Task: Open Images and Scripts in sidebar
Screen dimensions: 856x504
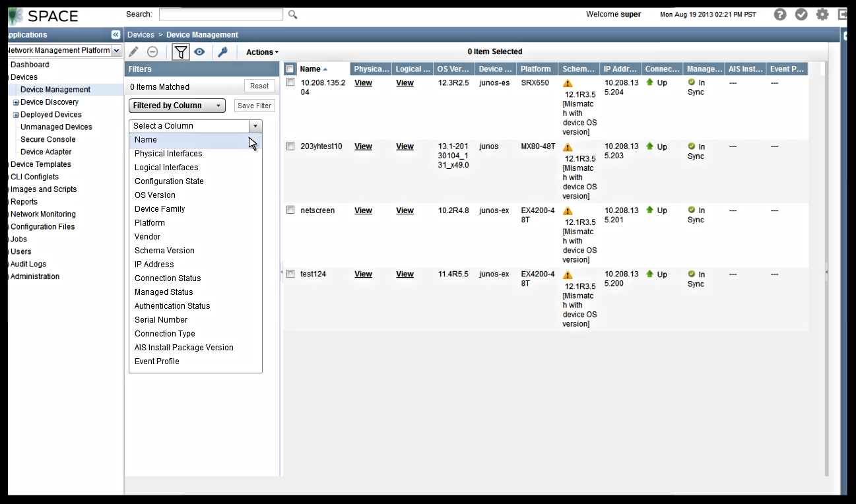Action: [x=44, y=190]
